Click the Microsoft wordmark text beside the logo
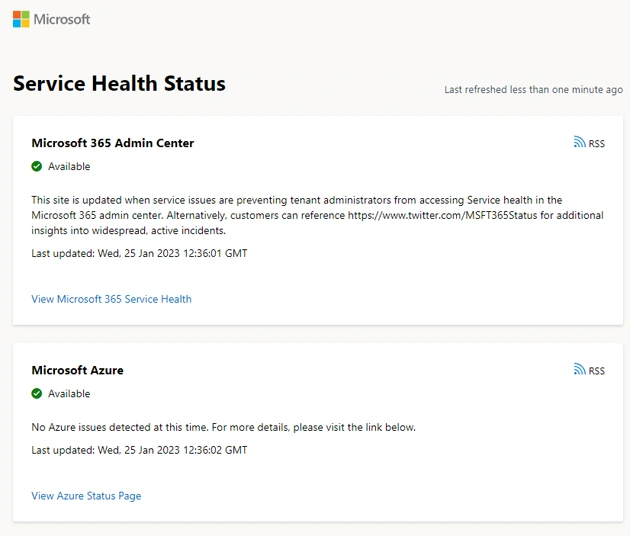Screen dimensions: 630x536 coord(62,19)
